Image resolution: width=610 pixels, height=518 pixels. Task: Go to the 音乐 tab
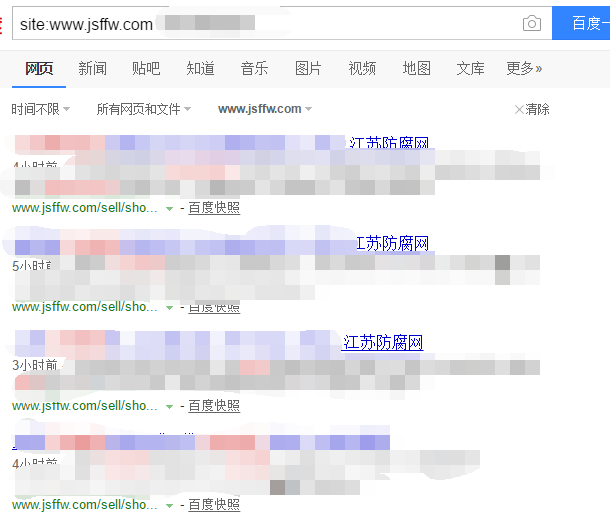254,68
